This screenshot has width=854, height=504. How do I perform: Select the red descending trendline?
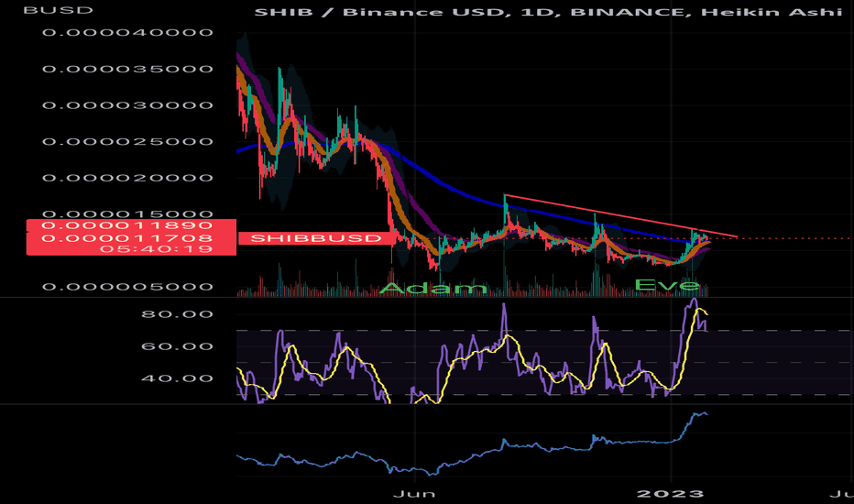coord(621,216)
